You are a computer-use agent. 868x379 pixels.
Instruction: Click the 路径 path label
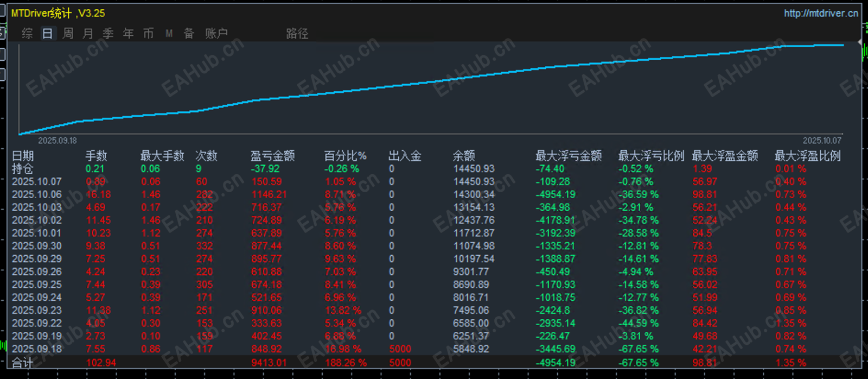coord(297,34)
